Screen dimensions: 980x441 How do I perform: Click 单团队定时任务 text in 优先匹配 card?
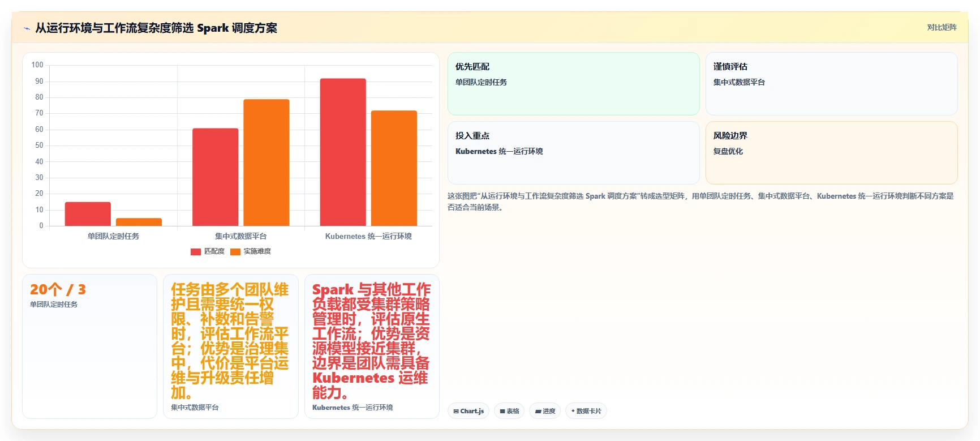coord(481,82)
